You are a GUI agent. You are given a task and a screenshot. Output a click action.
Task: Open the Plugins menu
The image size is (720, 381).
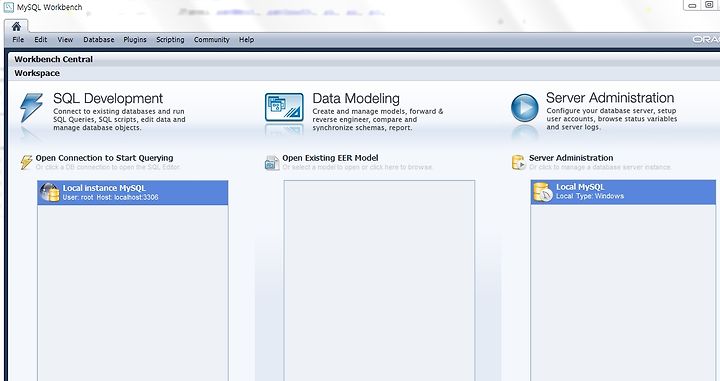pyautogui.click(x=135, y=39)
